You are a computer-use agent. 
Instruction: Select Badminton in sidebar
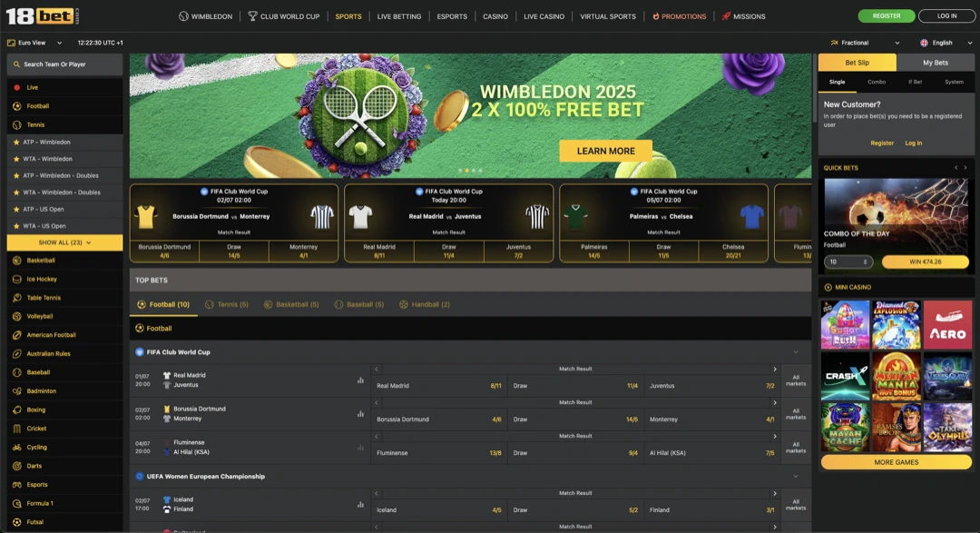click(64, 391)
